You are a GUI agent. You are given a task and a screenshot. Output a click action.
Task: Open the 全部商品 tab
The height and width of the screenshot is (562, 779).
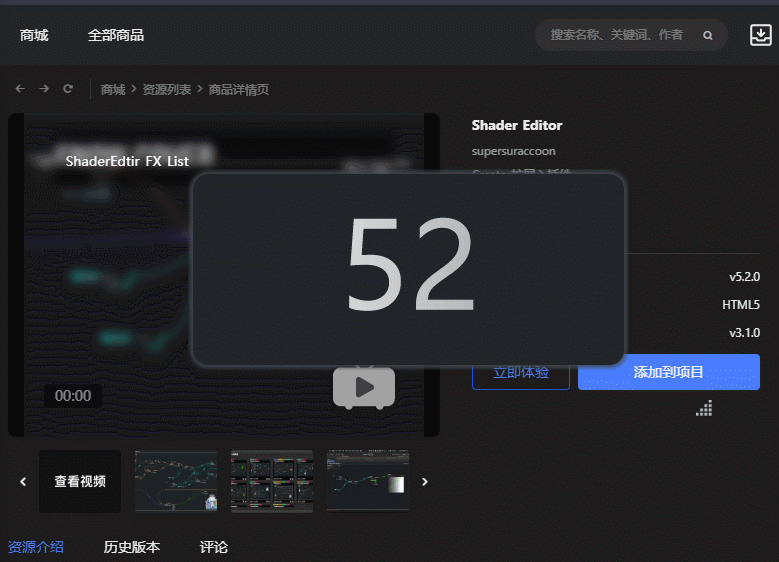(116, 35)
